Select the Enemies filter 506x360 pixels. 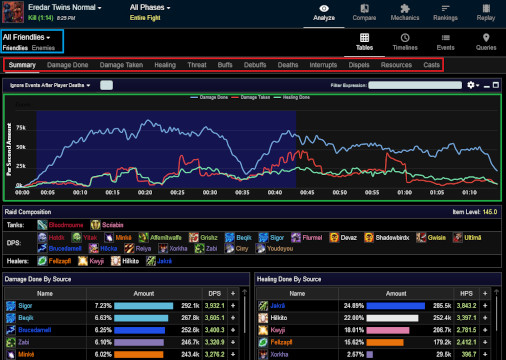point(43,48)
